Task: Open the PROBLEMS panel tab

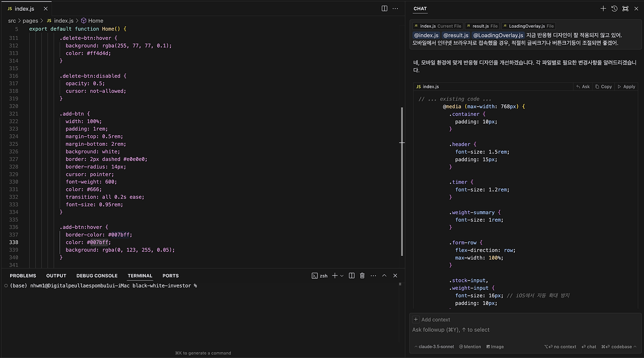Action: pyautogui.click(x=23, y=276)
